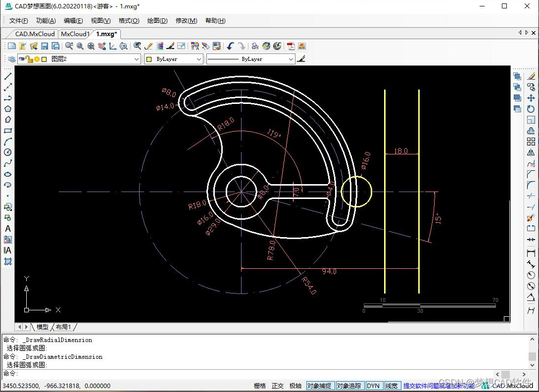Open the Layer manager stack icon
This screenshot has width=539, height=392.
pyautogui.click(x=12, y=59)
